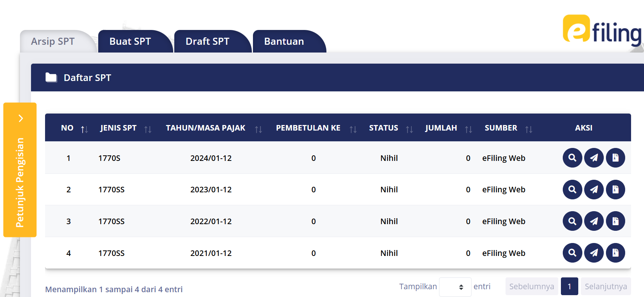Viewport: 644px width, 297px height.
Task: Click document icon in row 4
Action: (615, 253)
